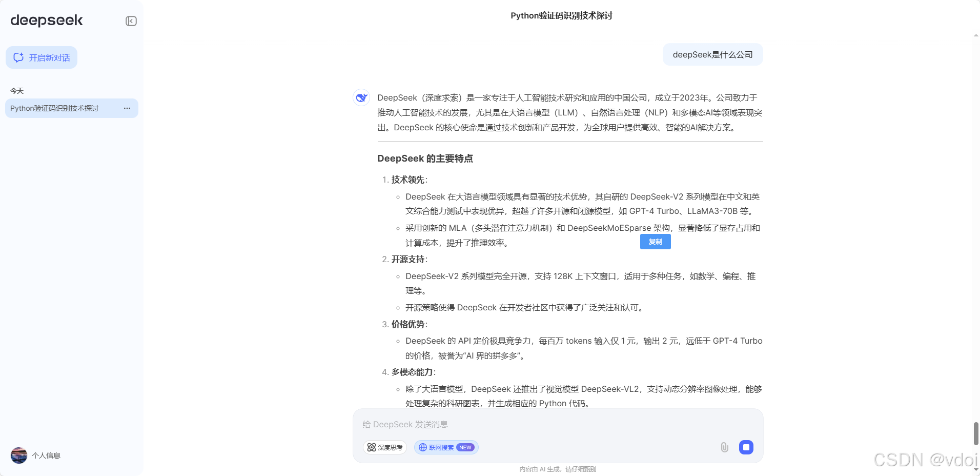The width and height of the screenshot is (980, 476).
Task: Stop generation with the blue square button
Action: [746, 447]
